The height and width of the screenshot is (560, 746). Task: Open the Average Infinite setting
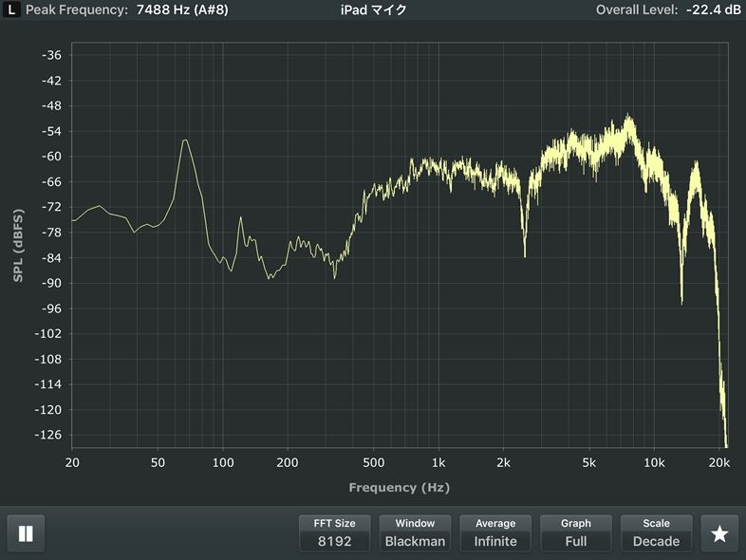[495, 532]
